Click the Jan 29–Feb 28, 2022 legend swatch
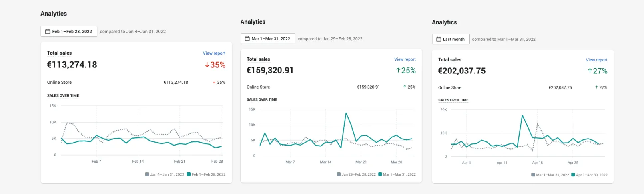The height and width of the screenshot is (194, 644). [339, 174]
